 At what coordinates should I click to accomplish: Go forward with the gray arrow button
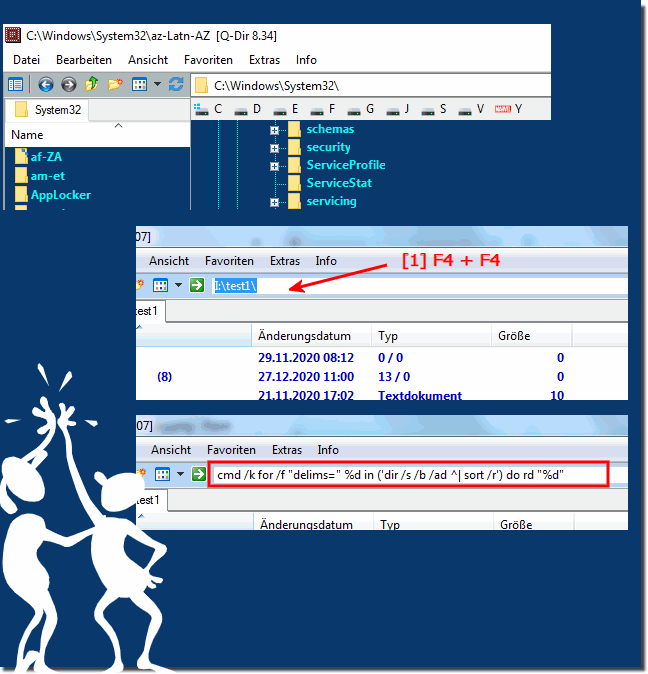pyautogui.click(x=68, y=84)
